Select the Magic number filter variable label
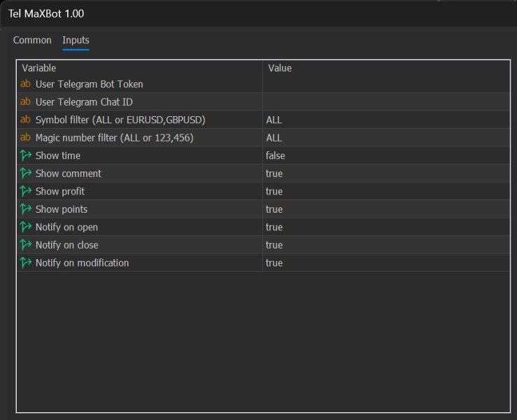 tap(115, 138)
